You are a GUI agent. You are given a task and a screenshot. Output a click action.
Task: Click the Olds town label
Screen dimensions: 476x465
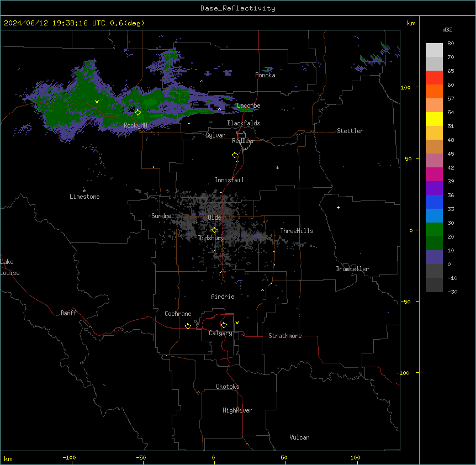pyautogui.click(x=214, y=218)
